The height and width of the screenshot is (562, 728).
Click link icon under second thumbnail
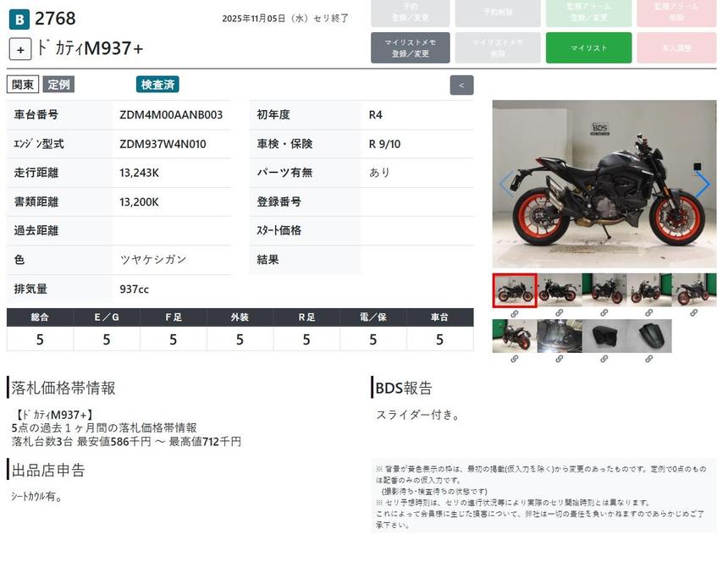[x=560, y=313]
